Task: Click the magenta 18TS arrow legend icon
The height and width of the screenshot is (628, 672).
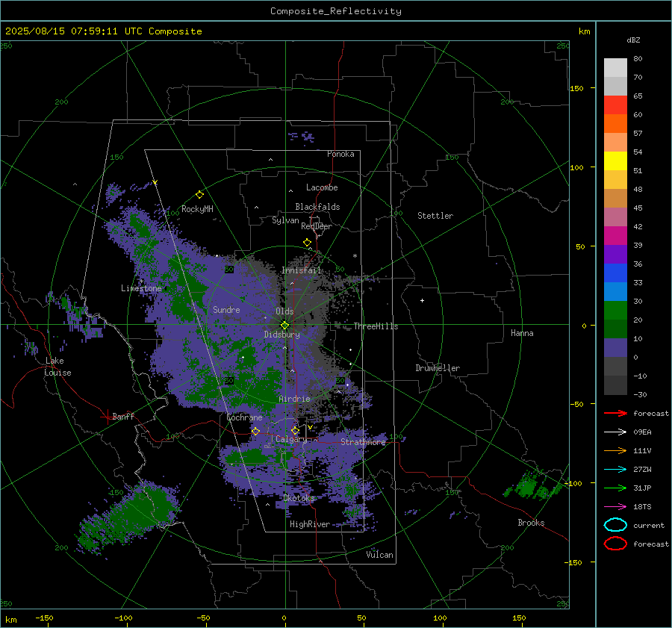Action: pyautogui.click(x=615, y=507)
